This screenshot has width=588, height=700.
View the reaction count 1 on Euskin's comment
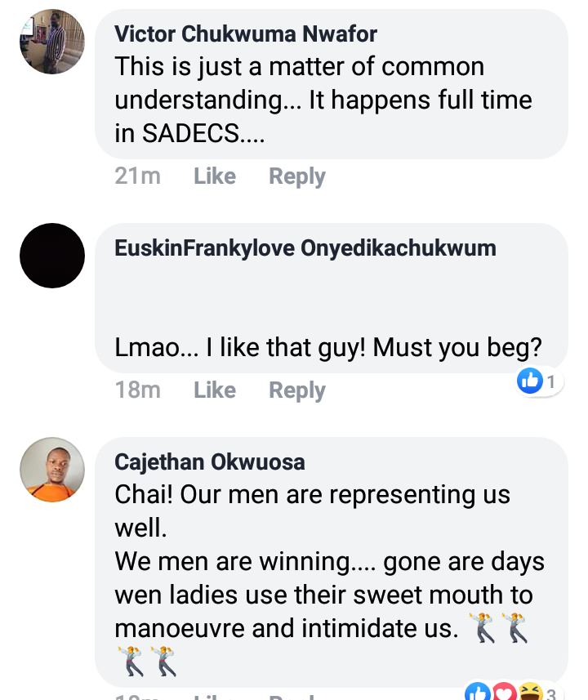551,381
